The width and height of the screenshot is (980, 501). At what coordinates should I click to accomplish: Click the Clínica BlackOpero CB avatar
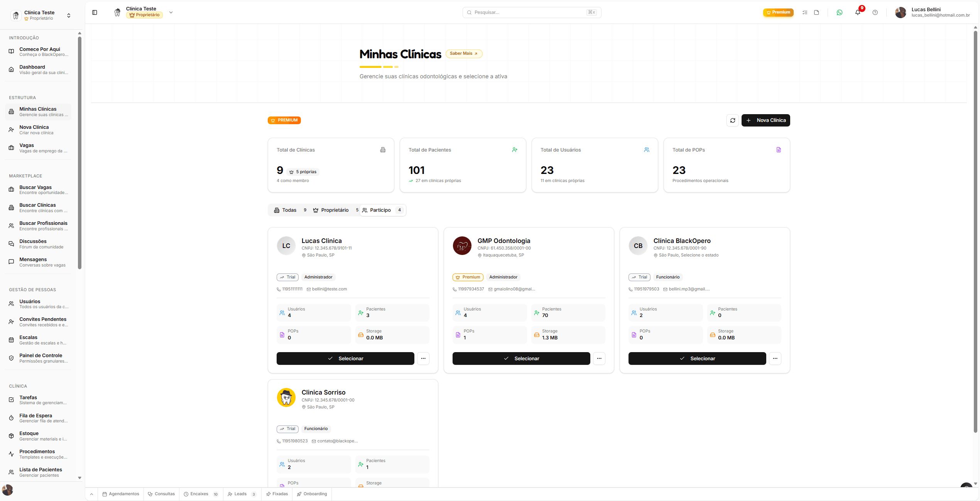(638, 246)
